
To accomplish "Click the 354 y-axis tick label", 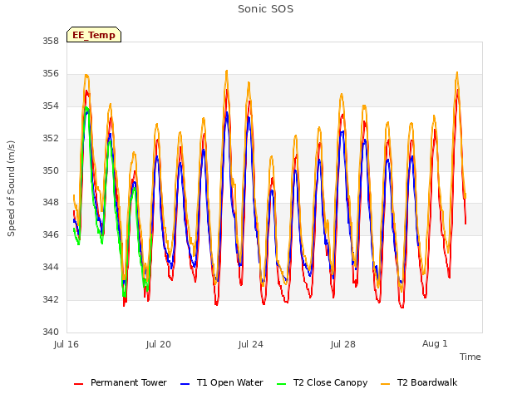I will point(51,106).
